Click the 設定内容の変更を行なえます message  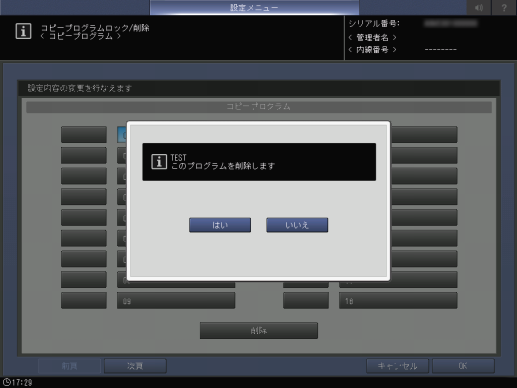[x=79, y=88]
